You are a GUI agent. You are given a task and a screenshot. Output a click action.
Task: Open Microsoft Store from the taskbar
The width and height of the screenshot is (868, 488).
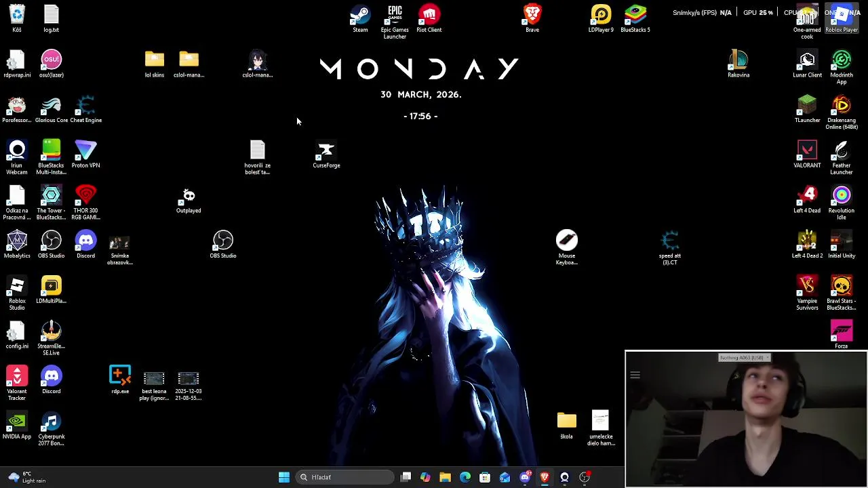485,477
